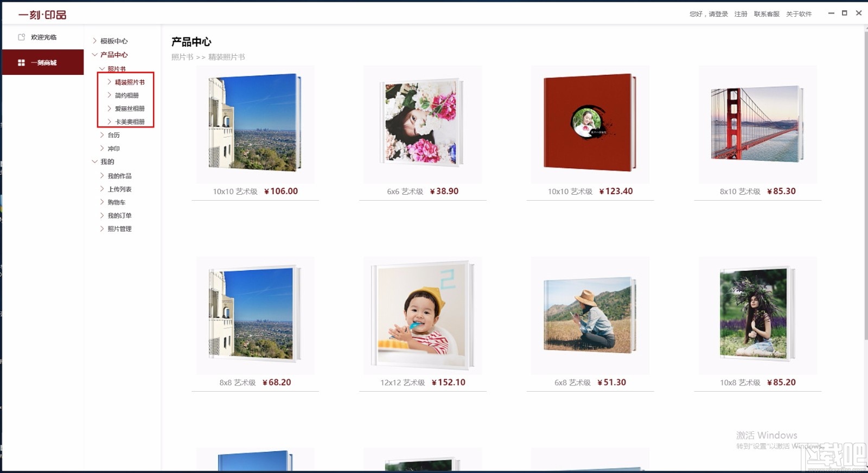Viewport: 868px width, 473px height.
Task: Expand the chevron beside 我的作品
Action: pyautogui.click(x=102, y=176)
